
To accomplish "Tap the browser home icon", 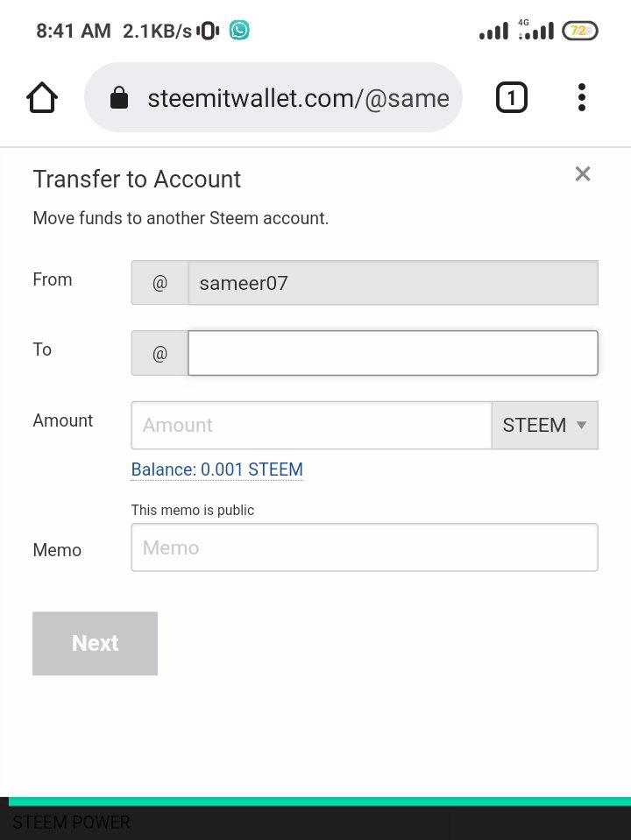I will [x=42, y=98].
